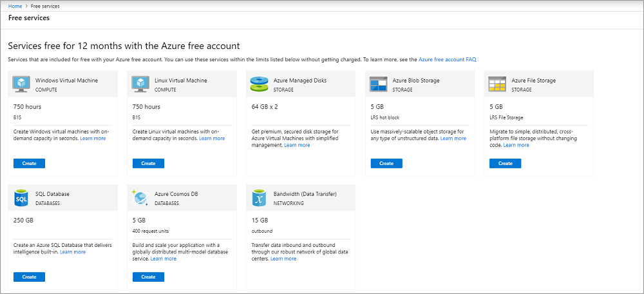Click the Azure Cosmos DB icon
The height and width of the screenshot is (294, 644).
(140, 197)
